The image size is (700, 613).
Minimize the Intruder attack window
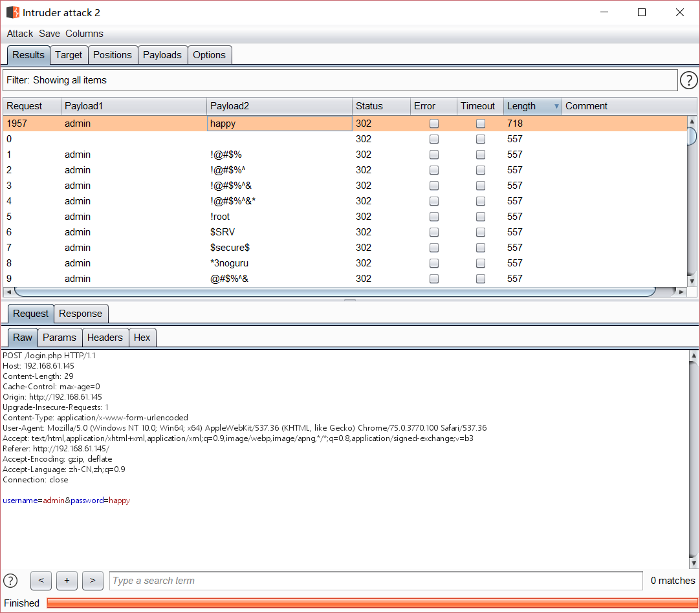(604, 12)
